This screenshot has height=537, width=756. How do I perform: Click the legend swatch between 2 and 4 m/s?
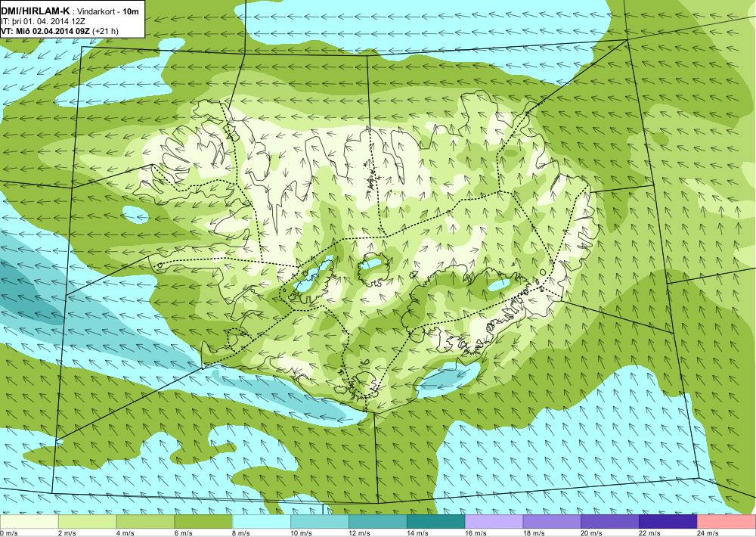tap(87, 522)
